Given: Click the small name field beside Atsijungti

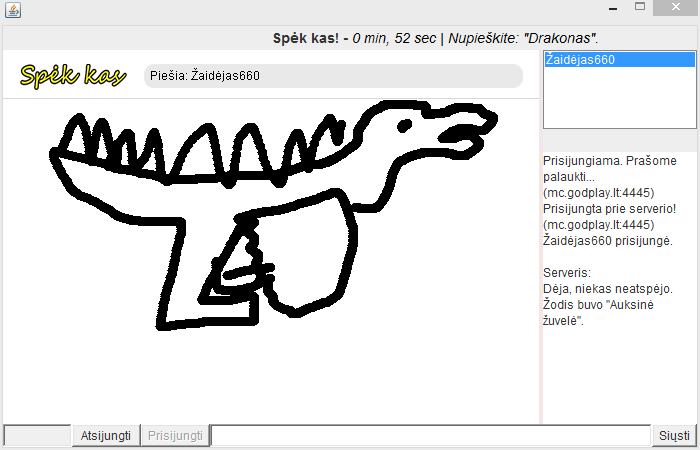Looking at the screenshot, I should coord(38,435).
